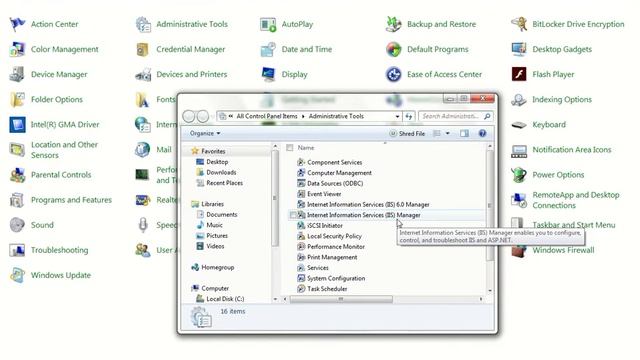Open the Default Programs icon
This screenshot has height=360, width=640.
pyautogui.click(x=393, y=49)
